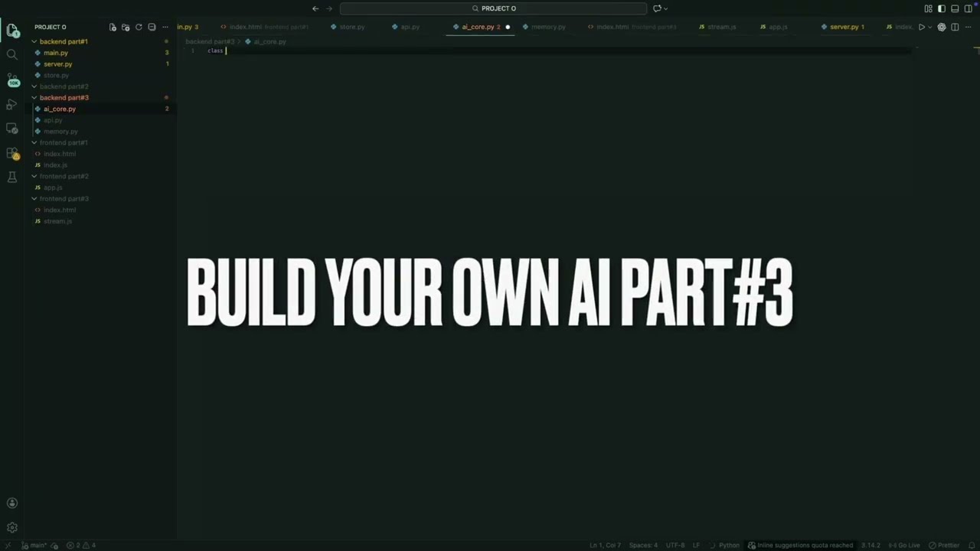Open the Remote Explorer view

click(x=12, y=129)
